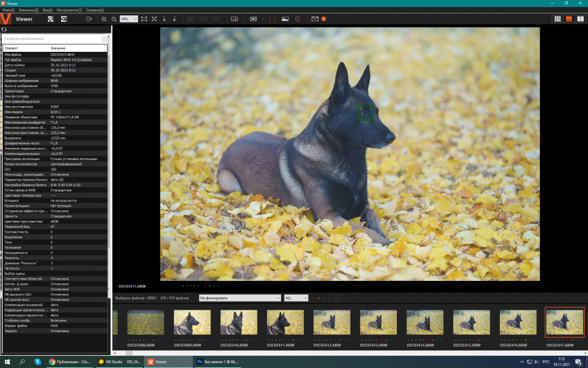Screen dimensions: 588x368
Task: Fit image to window icon
Action: 144,19
